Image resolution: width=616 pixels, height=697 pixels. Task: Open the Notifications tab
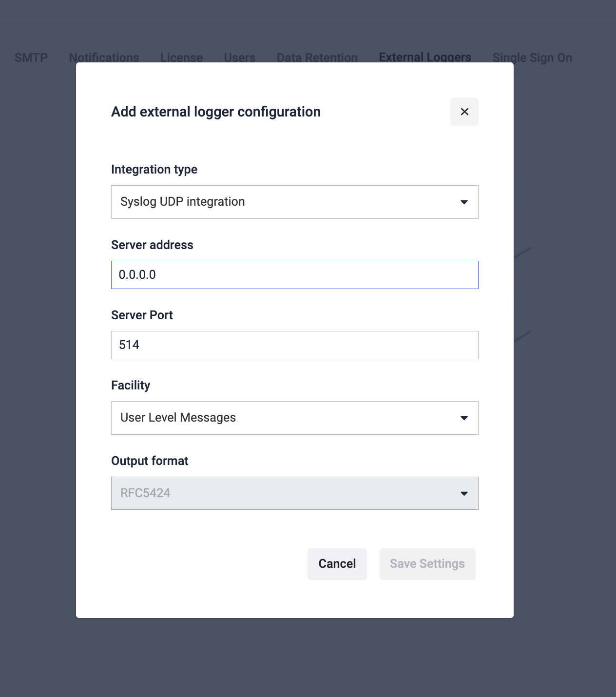tap(104, 58)
